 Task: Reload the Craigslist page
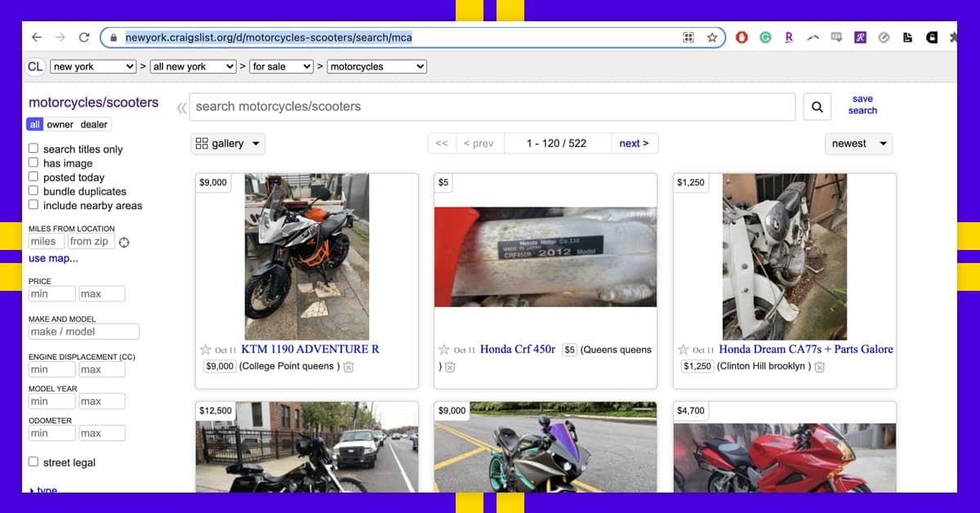(84, 38)
